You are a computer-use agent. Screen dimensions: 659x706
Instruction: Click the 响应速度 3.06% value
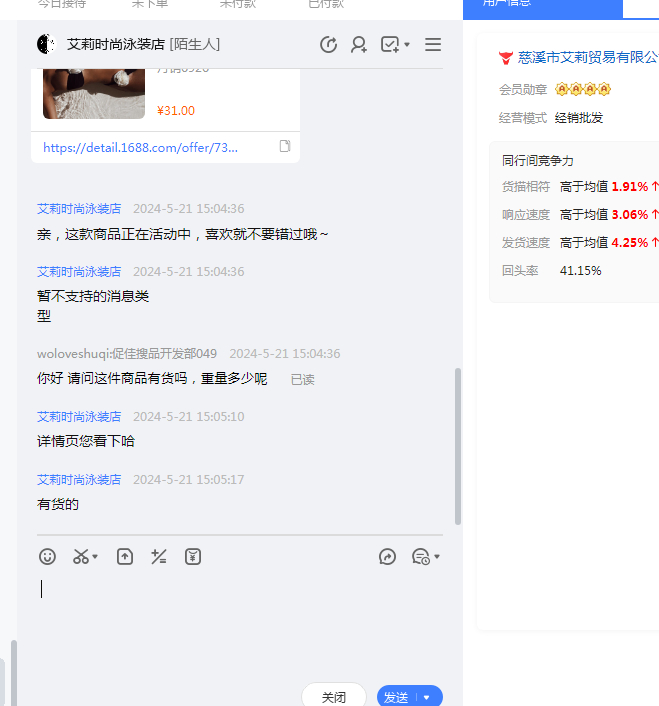tap(630, 215)
